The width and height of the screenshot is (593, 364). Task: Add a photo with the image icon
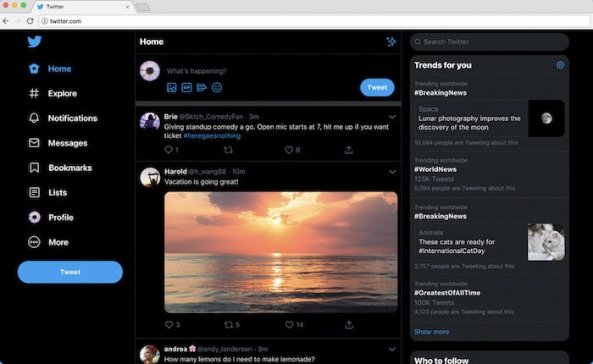172,88
